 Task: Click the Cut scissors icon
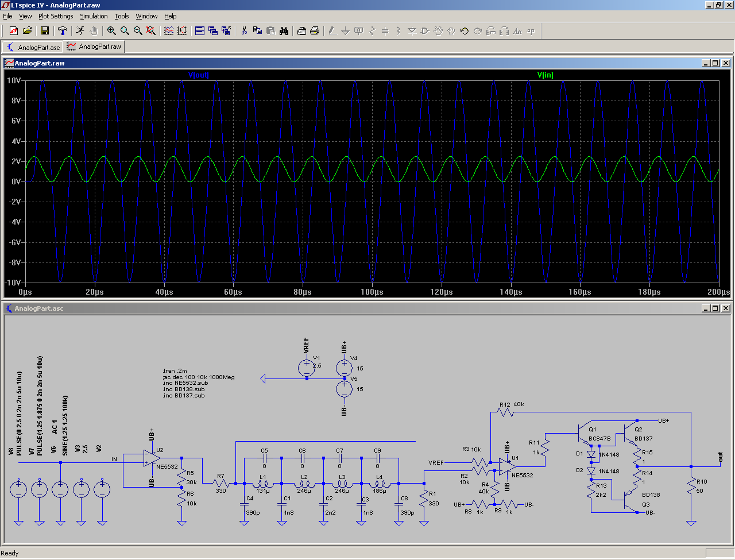click(244, 30)
